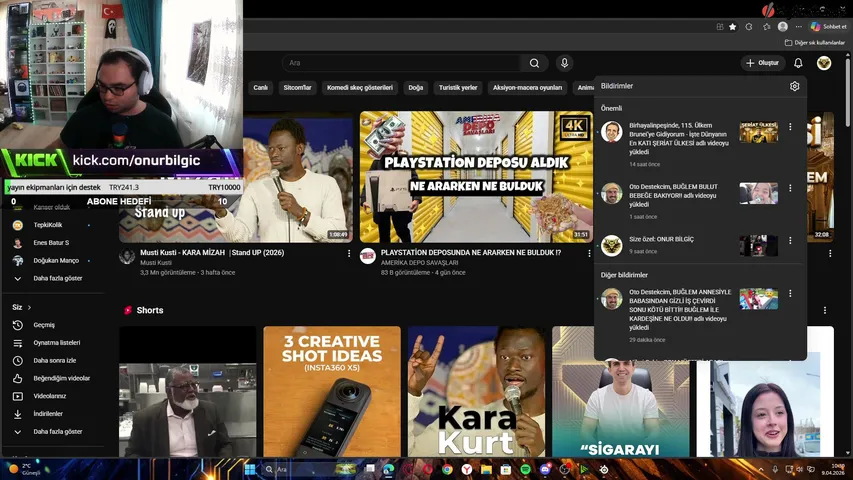Open options for Birhayalinpeşinde notification
The height and width of the screenshot is (480, 853).
click(x=790, y=126)
